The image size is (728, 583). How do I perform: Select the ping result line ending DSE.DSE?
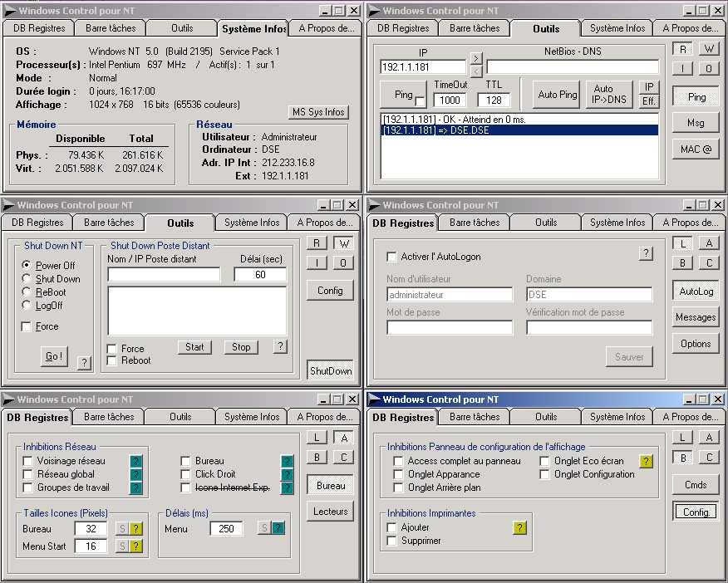(519, 130)
